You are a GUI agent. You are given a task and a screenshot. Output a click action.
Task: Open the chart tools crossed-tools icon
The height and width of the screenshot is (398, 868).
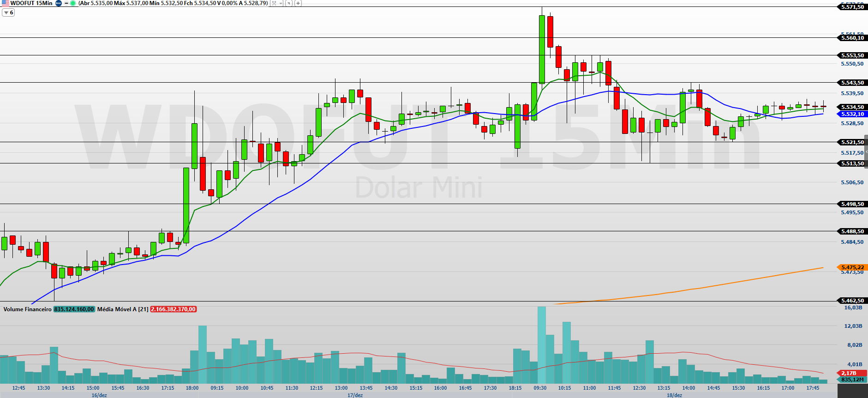coord(274,3)
